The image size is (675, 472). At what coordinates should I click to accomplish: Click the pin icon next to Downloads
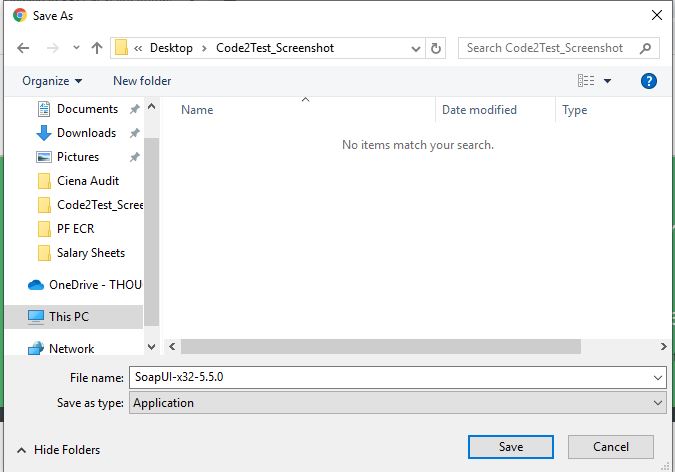point(135,133)
